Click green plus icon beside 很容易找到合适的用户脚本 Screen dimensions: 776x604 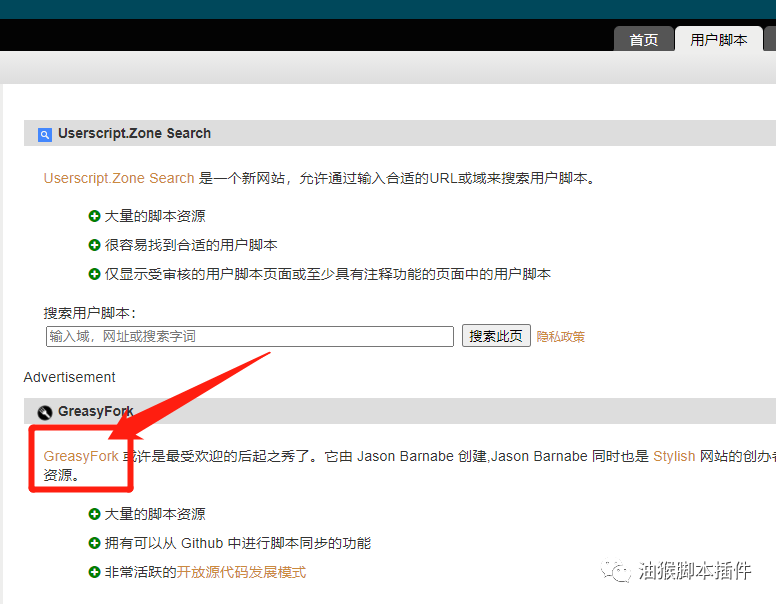[94, 245]
